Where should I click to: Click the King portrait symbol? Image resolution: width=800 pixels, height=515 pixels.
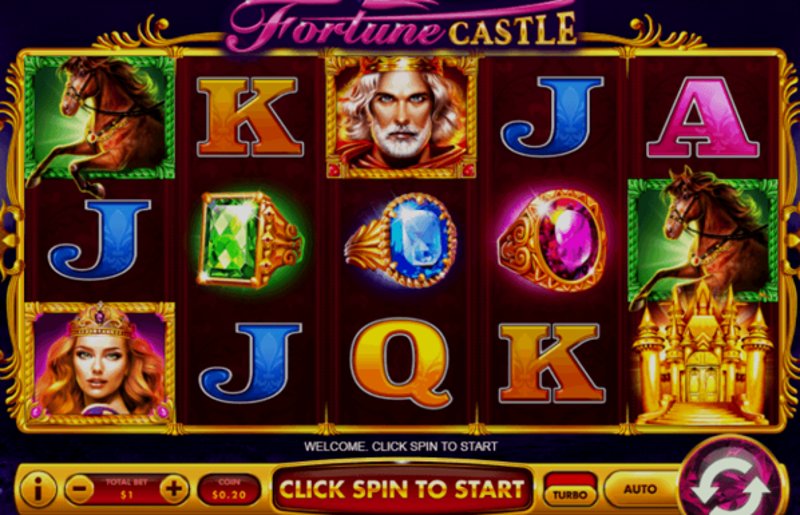click(x=401, y=117)
